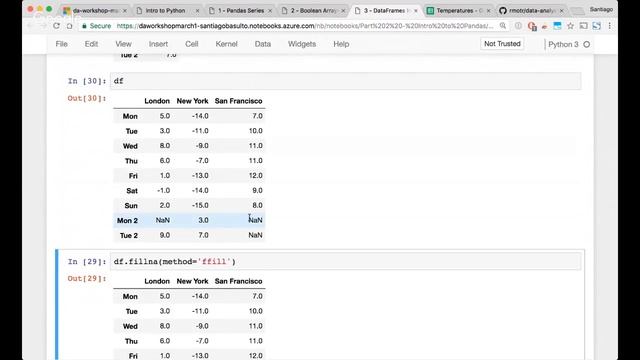Open the Cell menu
This screenshot has height=360, width=640.
[x=191, y=44]
